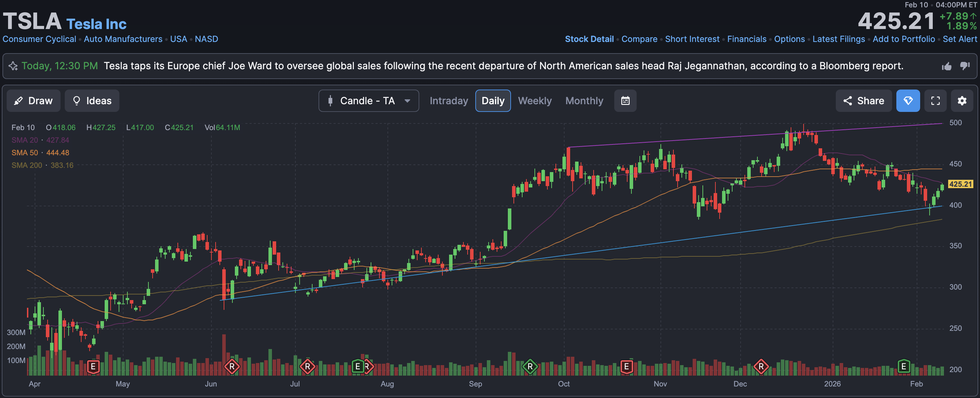Click the thumbs up icon on news
Viewport: 980px width, 398px height.
(946, 66)
